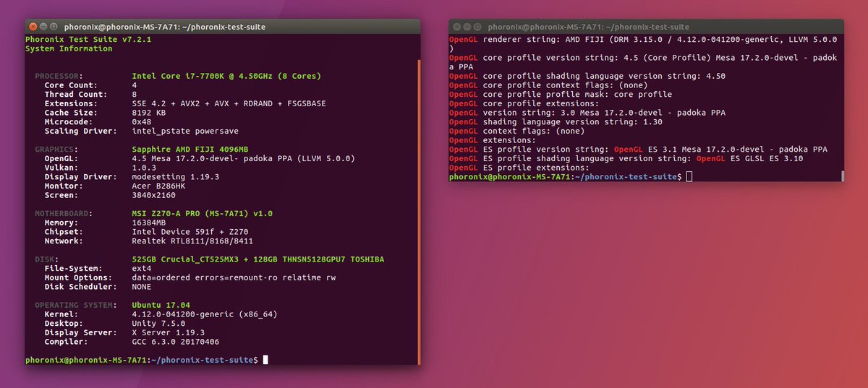Click the left terminal's title bar text
Image resolution: width=868 pixels, height=388 pixels.
click(x=164, y=27)
